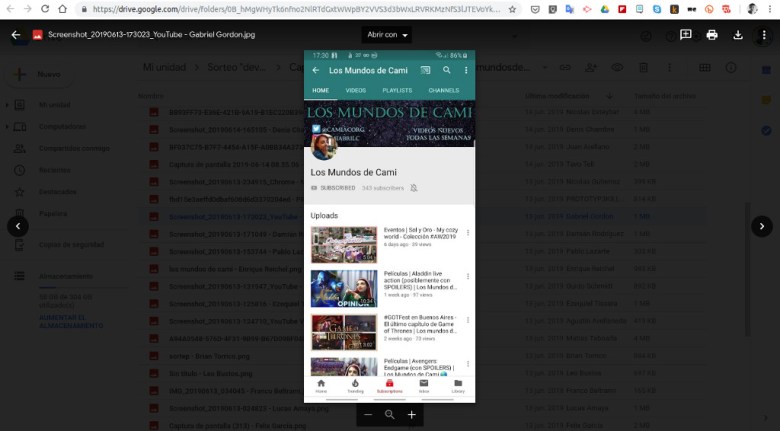Go to next file with right arrow

tap(762, 226)
